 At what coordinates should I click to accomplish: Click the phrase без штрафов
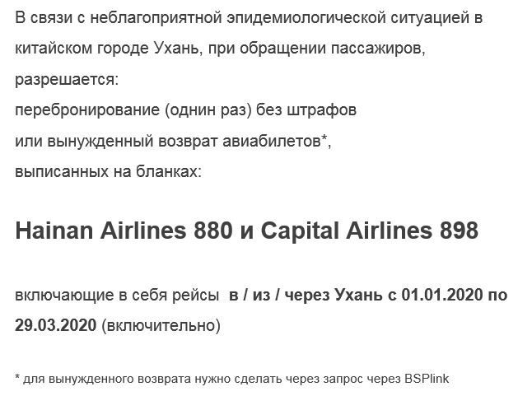click(x=306, y=110)
